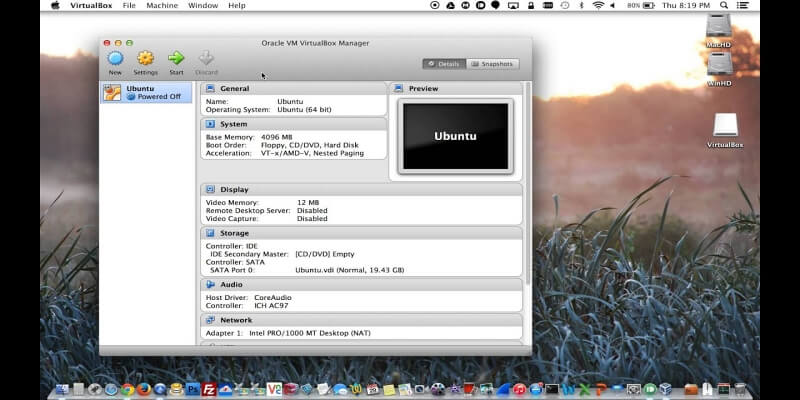Click '[CD/DVD] Empty' storage text
The image size is (800, 400).
click(x=324, y=254)
